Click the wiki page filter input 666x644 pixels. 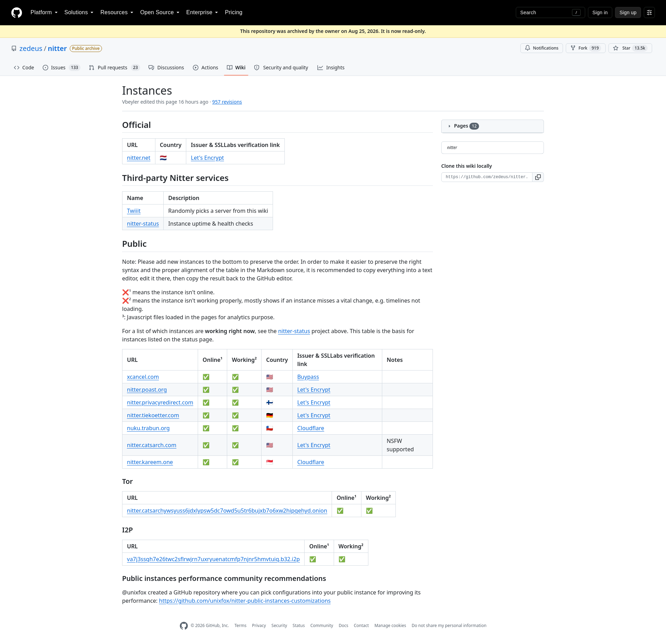point(492,148)
